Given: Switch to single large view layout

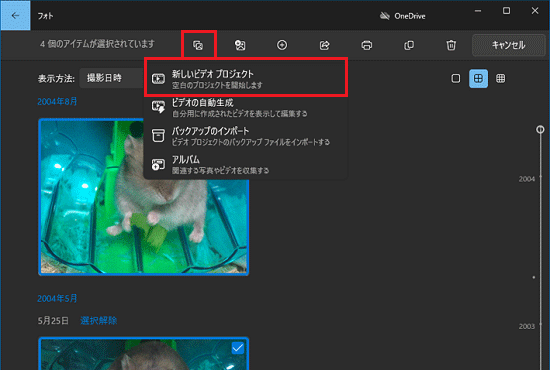Looking at the screenshot, I should point(456,78).
